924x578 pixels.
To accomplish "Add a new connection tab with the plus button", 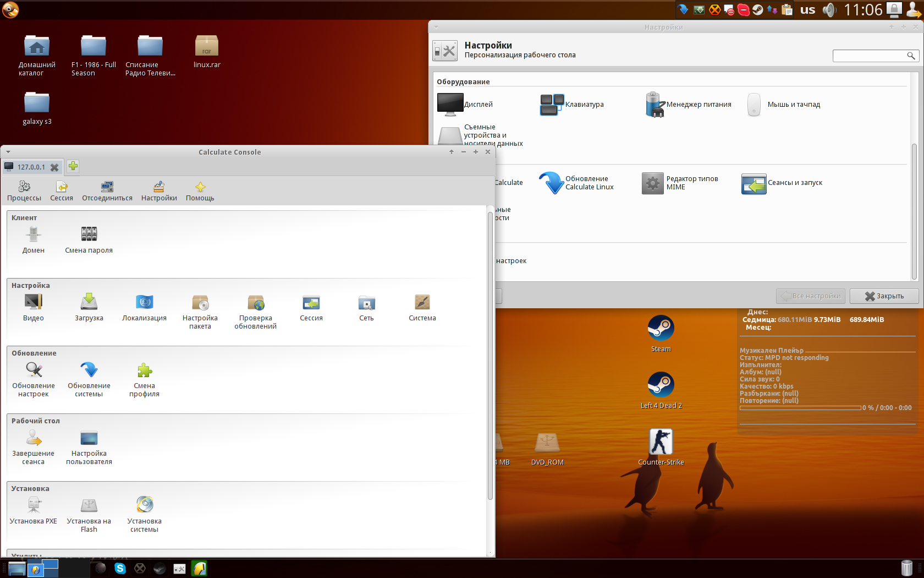I will click(x=73, y=166).
